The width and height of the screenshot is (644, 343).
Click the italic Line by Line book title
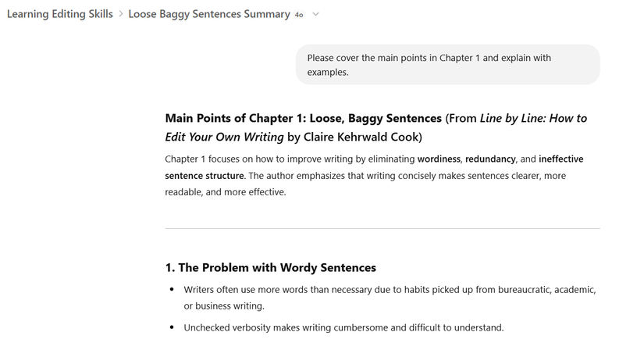[x=533, y=119]
